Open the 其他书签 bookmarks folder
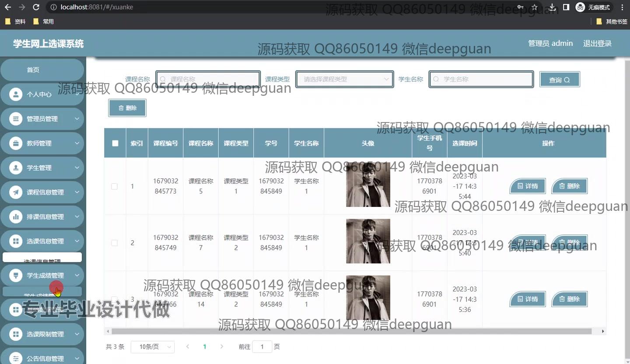 (612, 21)
